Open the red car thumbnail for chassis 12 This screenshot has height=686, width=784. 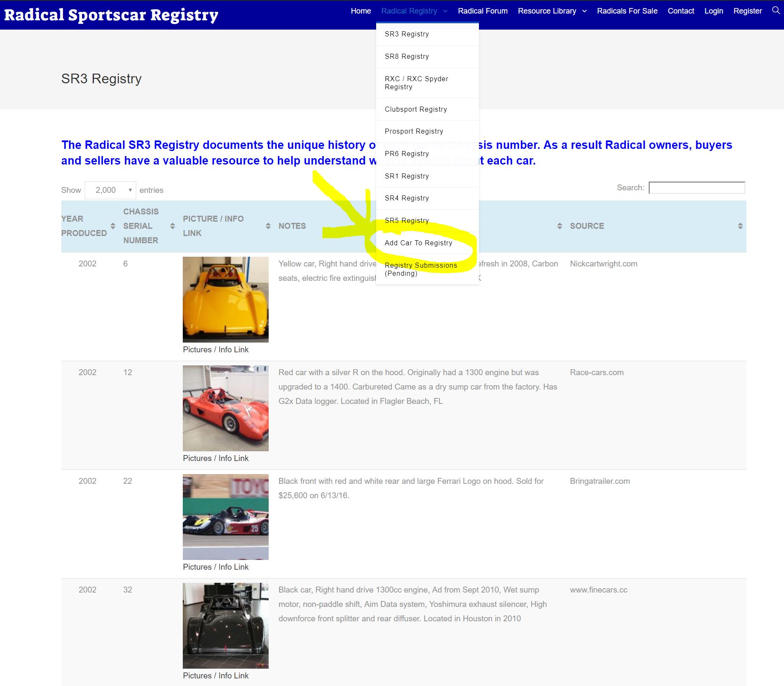coord(226,408)
